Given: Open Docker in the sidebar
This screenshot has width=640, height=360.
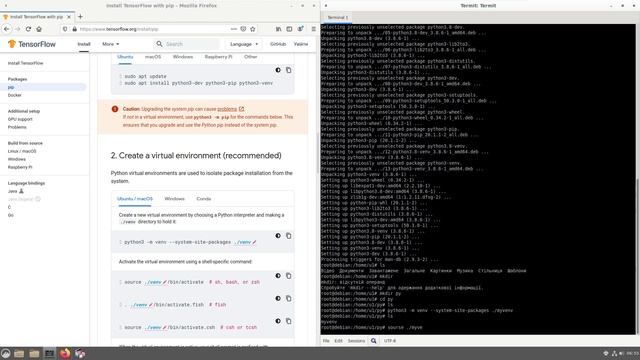Looking at the screenshot, I should click(15, 95).
